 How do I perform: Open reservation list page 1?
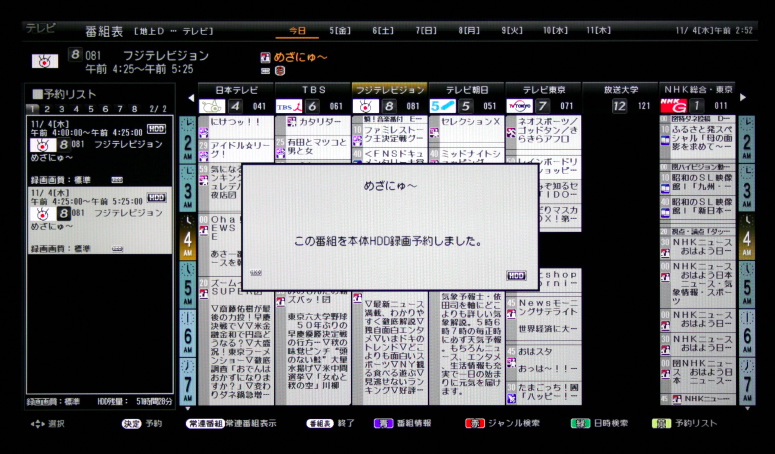tap(33, 109)
